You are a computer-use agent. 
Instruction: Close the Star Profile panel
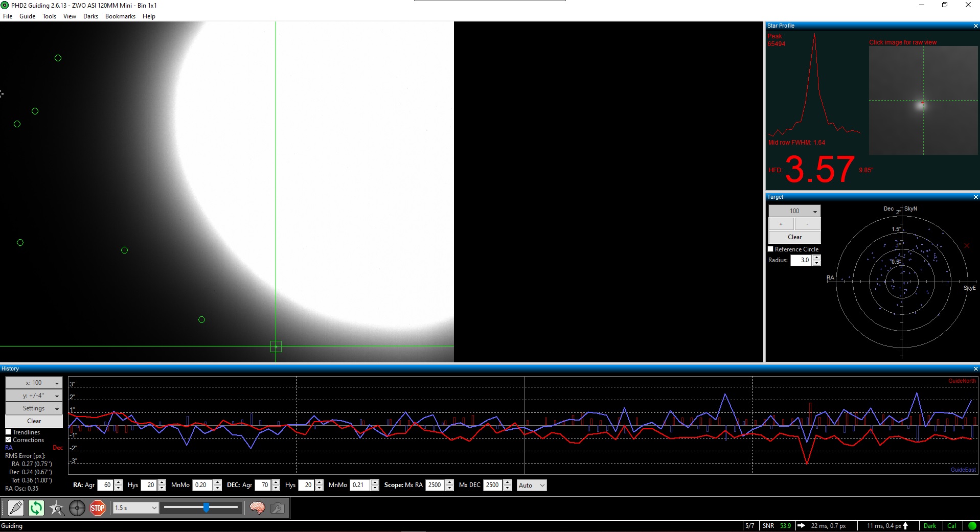pyautogui.click(x=975, y=26)
